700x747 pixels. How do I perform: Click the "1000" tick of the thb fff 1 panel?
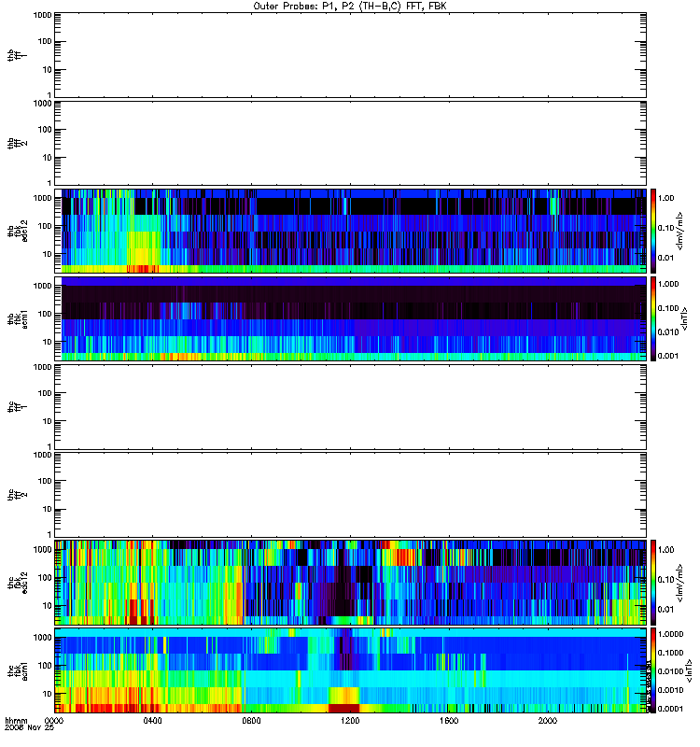42,15
